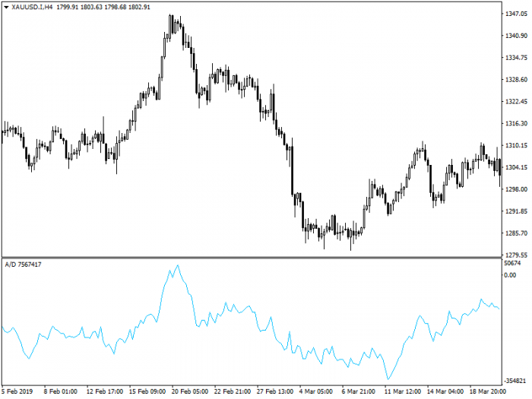Click the 1285.70 price scale label
The image size is (532, 399).
[516, 233]
